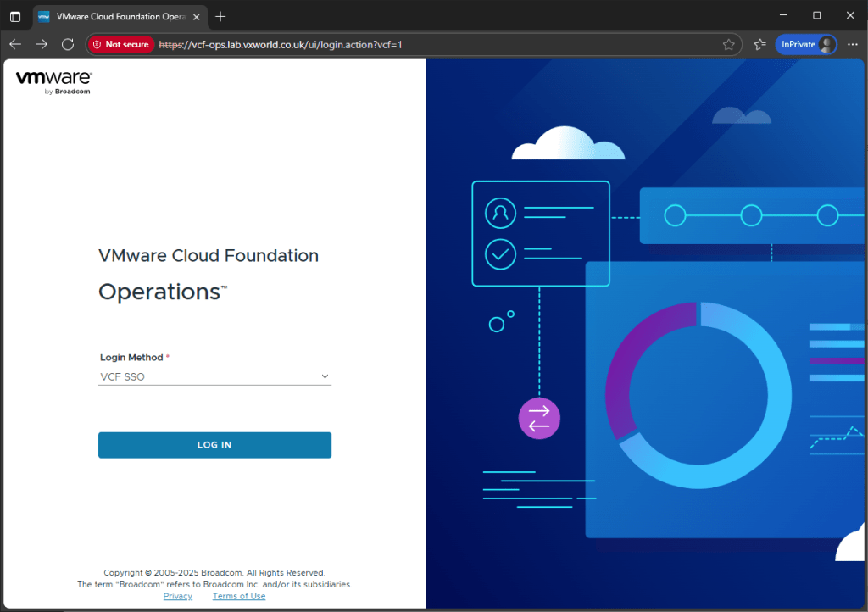
Task: Click the Not secure warning badge
Action: pyautogui.click(x=120, y=45)
